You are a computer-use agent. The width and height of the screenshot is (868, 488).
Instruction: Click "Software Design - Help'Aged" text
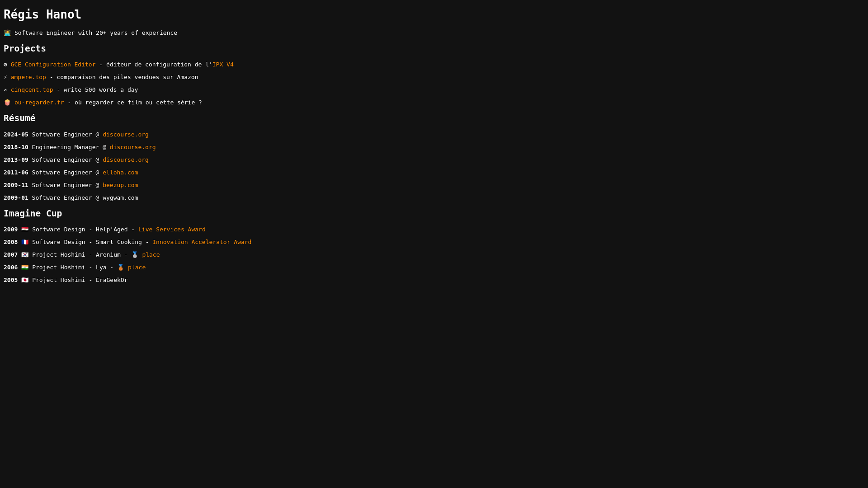[x=80, y=230]
